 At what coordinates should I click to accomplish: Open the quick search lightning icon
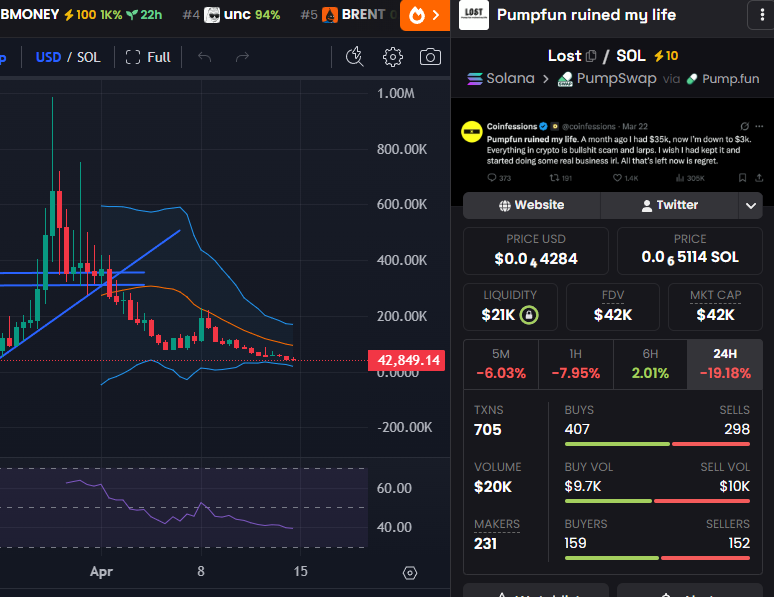[354, 57]
